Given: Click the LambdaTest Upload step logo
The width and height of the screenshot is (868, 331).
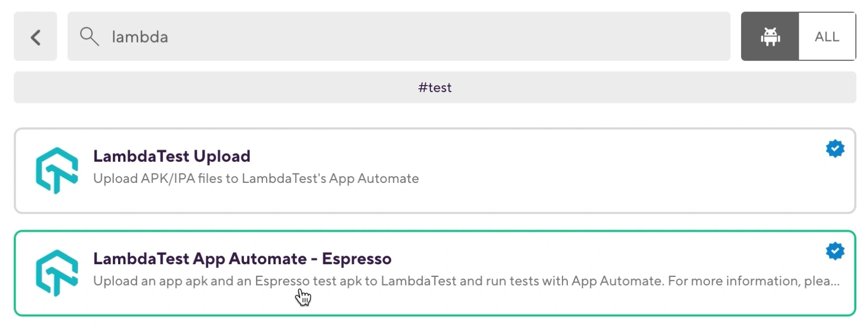Looking at the screenshot, I should coord(57,171).
